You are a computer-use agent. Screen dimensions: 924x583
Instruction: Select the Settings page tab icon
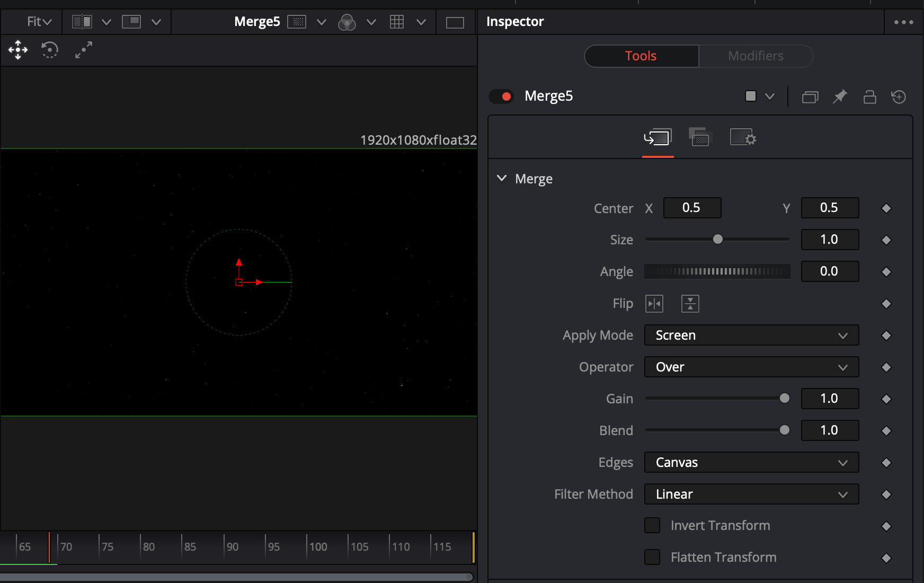click(x=743, y=137)
